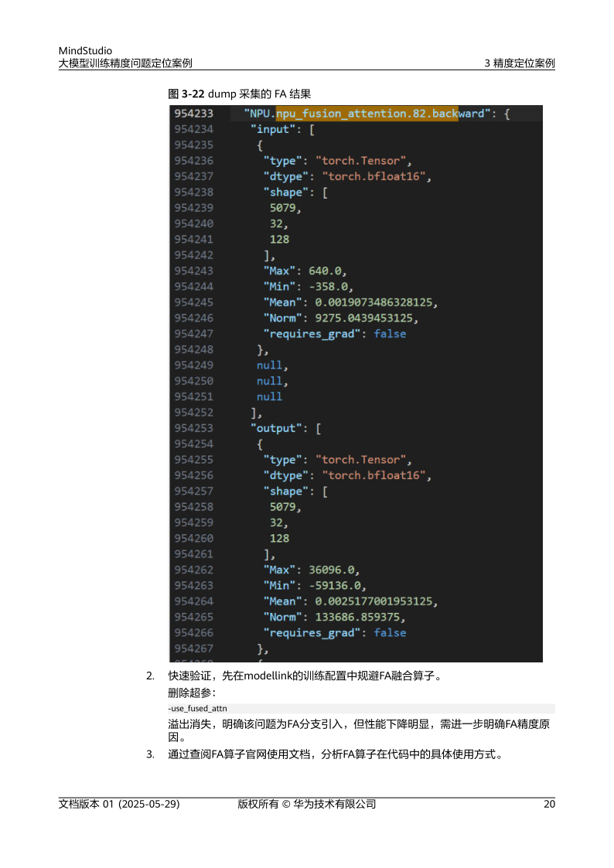Click line 954237 dtype torch.bfloat16
This screenshot has height=868, width=614.
pyautogui.click(x=347, y=176)
